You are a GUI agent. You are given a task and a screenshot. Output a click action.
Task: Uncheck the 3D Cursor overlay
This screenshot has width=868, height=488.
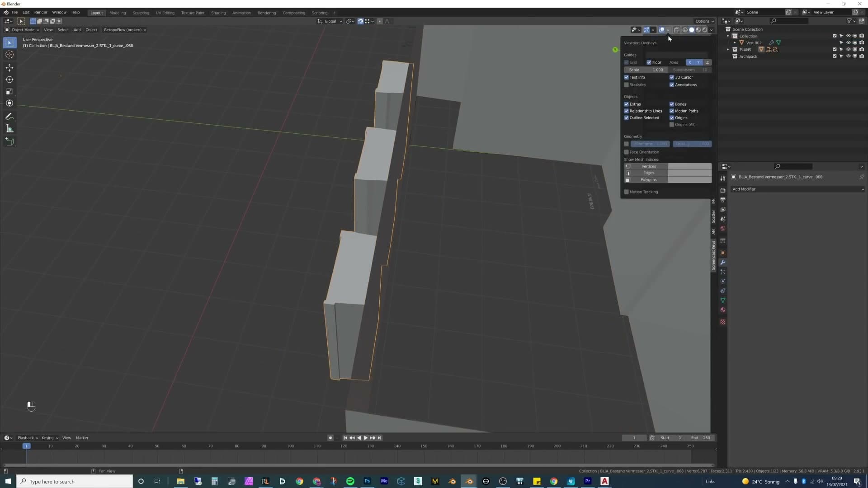coord(672,77)
